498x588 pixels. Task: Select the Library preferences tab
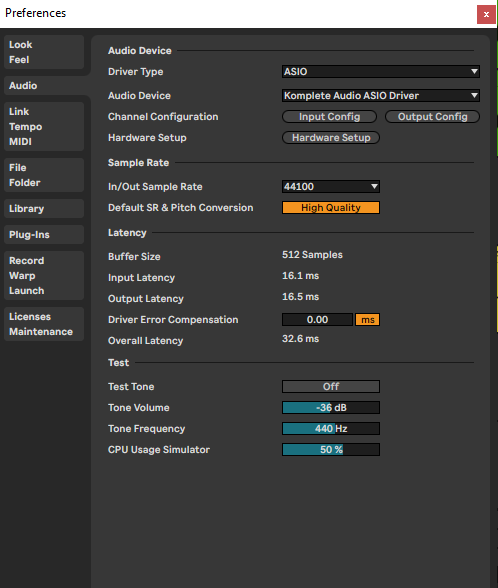tap(44, 208)
